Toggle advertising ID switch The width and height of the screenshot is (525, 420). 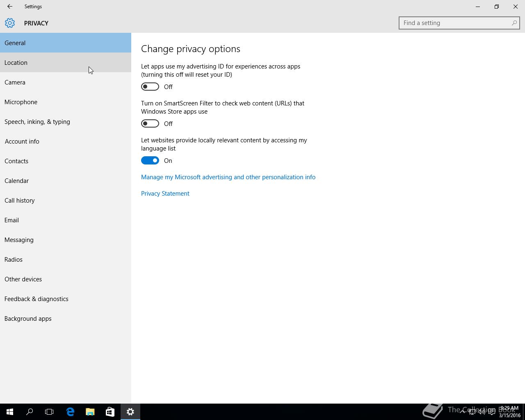[x=150, y=87]
